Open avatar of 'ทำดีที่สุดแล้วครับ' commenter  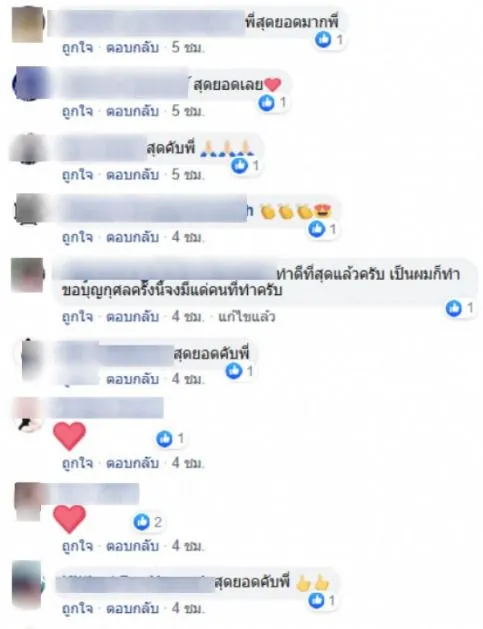pos(27,275)
